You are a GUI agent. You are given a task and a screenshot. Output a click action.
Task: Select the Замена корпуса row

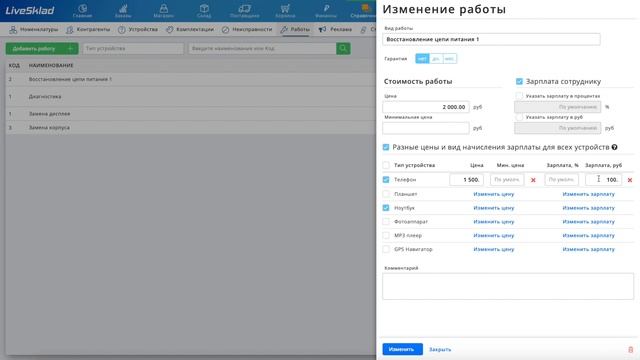[191, 128]
